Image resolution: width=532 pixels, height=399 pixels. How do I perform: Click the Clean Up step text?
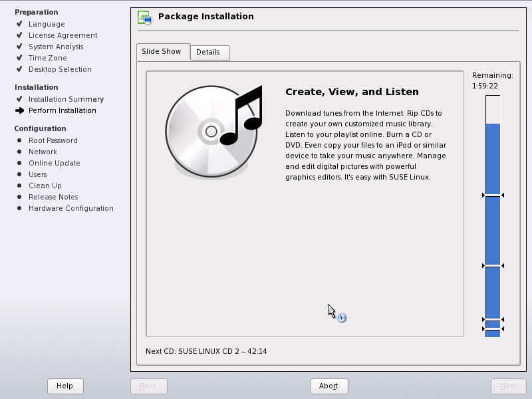coord(45,186)
